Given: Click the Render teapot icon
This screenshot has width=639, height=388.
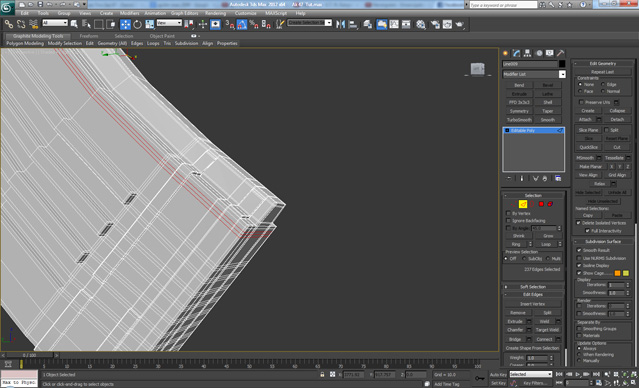Looking at the screenshot, I should 460,24.
